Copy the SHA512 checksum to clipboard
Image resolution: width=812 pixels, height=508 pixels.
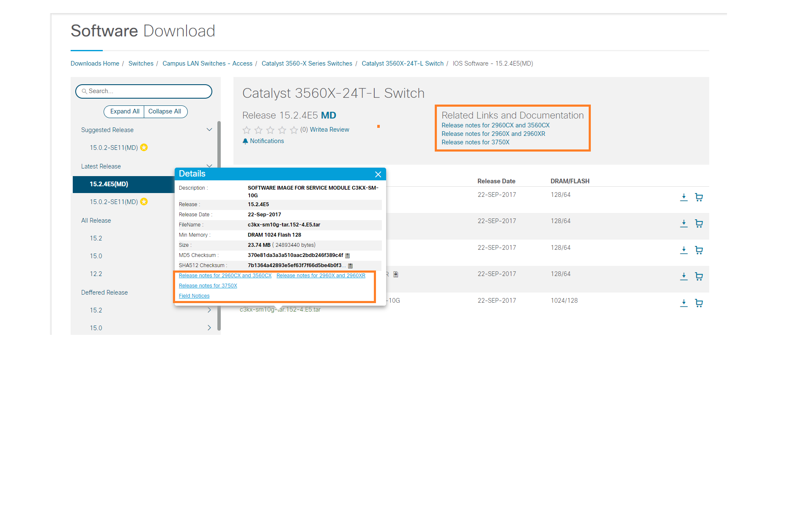tap(350, 266)
